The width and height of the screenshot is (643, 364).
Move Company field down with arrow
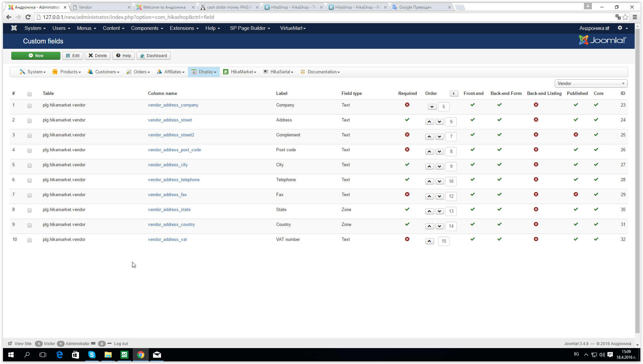click(432, 107)
